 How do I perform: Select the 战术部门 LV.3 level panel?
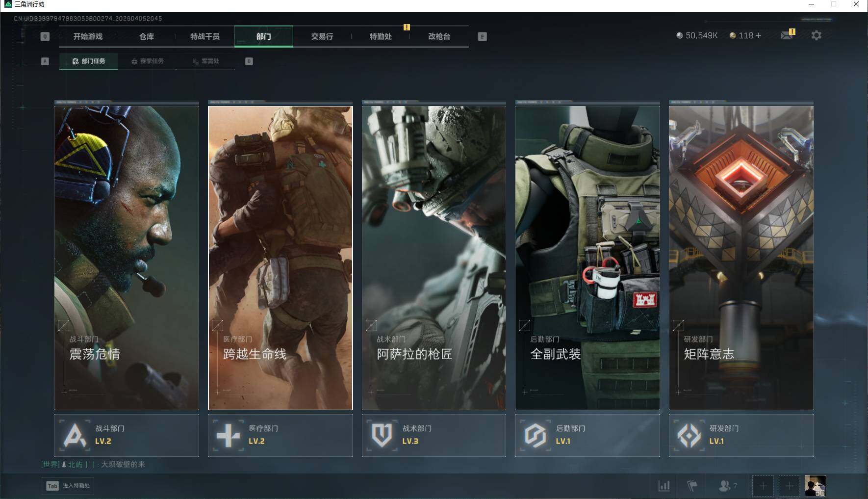point(434,435)
